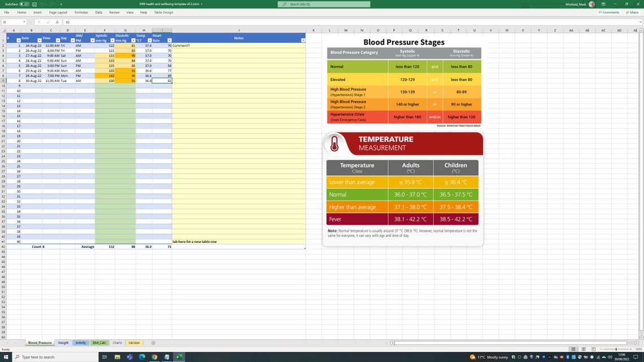Open the Date column filter dropdown
This screenshot has width=644, height=362.
[x=39, y=40]
